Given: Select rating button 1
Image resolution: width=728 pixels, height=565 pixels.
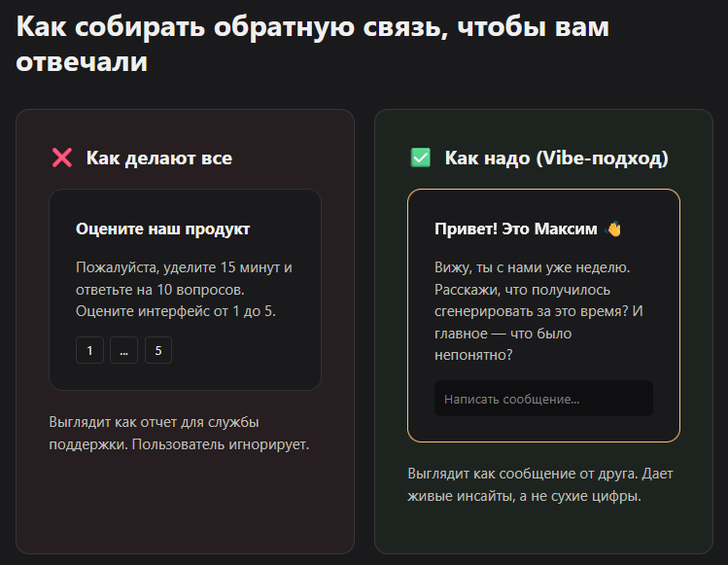Looking at the screenshot, I should point(89,350).
